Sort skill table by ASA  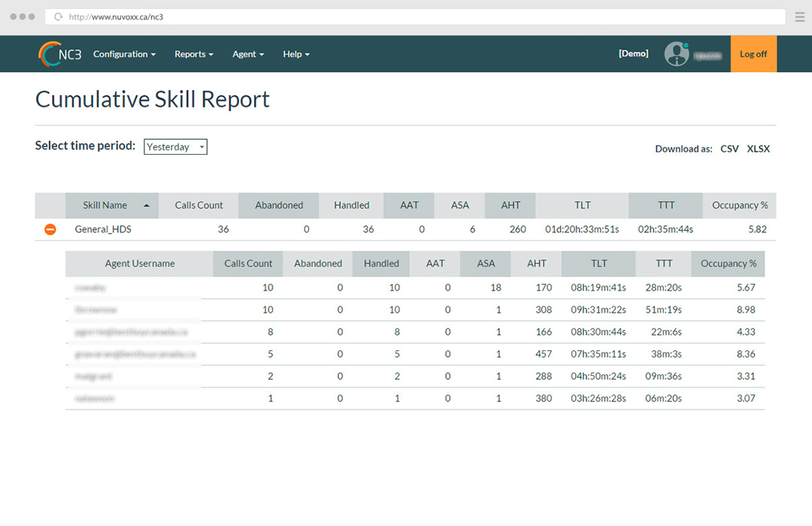coord(459,206)
